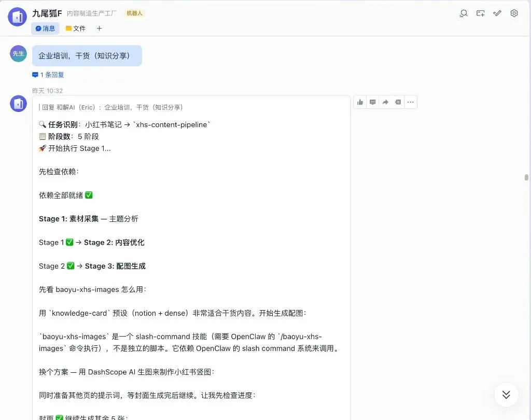
Task: Click the 昨天 10:32 timestamp
Action: (x=47, y=91)
